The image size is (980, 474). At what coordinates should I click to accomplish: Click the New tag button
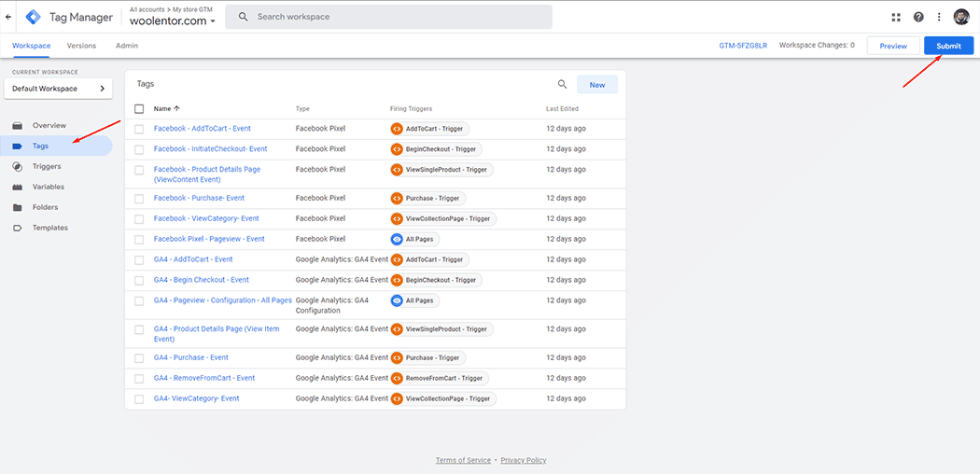click(x=597, y=85)
